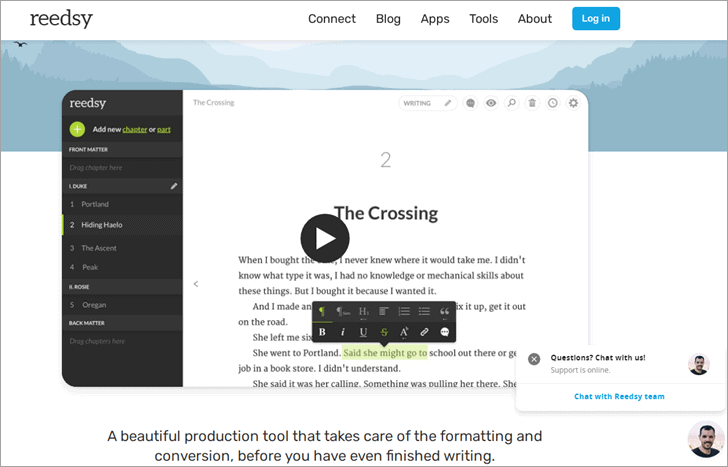Follow the part link in sidebar
The width and height of the screenshot is (728, 467).
click(x=163, y=130)
